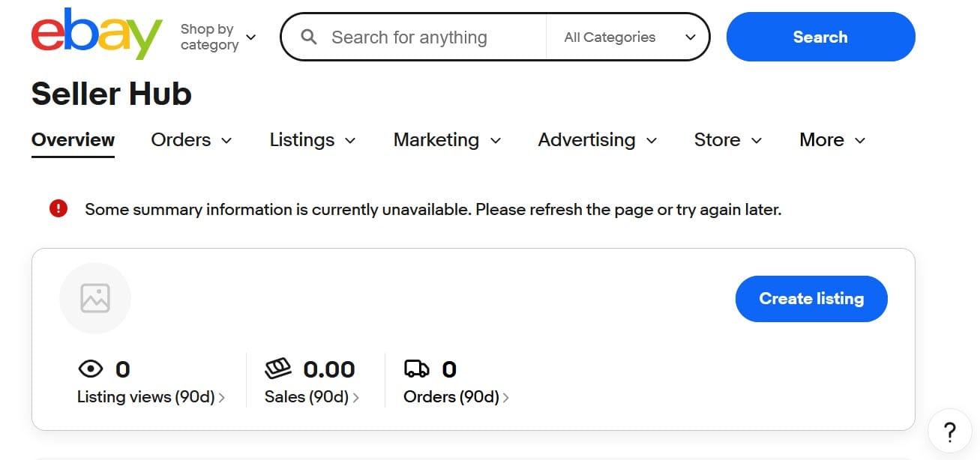980x460 pixels.
Task: Expand the Listings menu
Action: (x=313, y=140)
